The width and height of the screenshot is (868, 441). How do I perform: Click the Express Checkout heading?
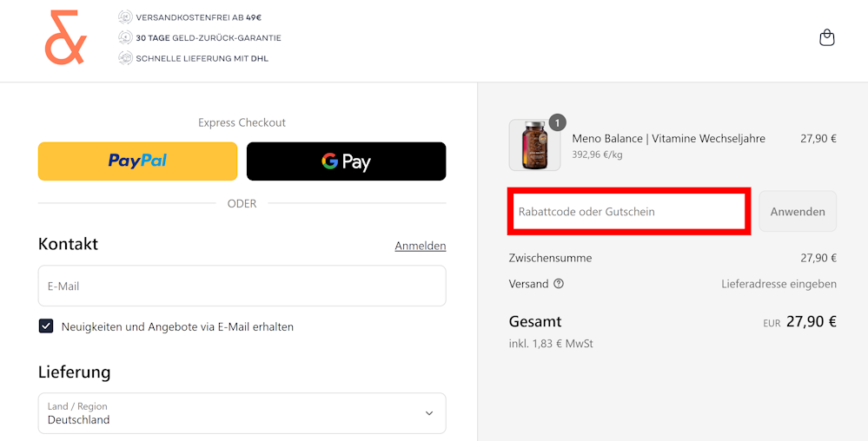point(242,122)
